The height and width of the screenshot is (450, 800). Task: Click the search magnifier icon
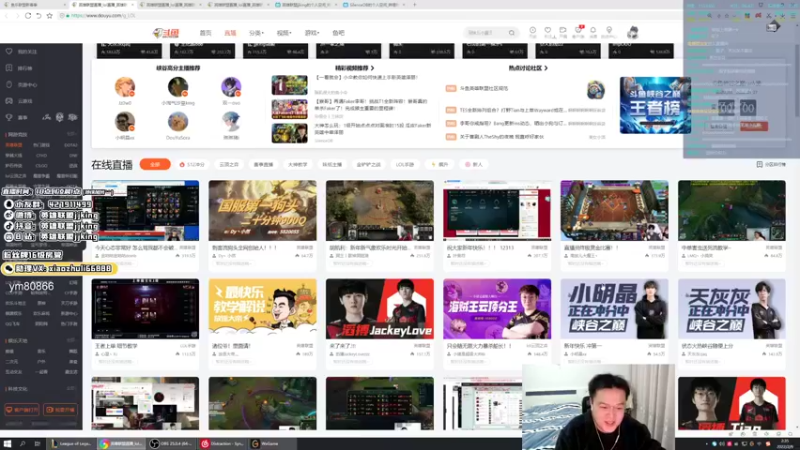512,33
